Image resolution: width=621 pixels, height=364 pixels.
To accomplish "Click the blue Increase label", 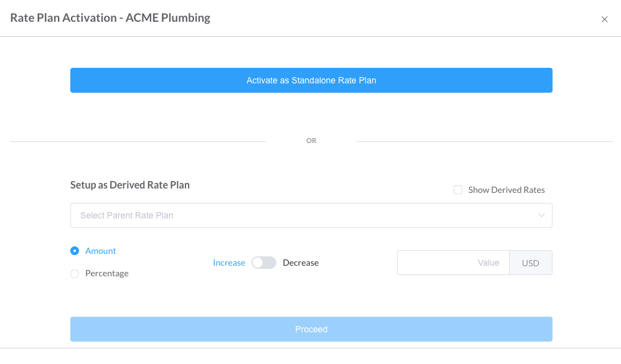I will pyautogui.click(x=229, y=262).
